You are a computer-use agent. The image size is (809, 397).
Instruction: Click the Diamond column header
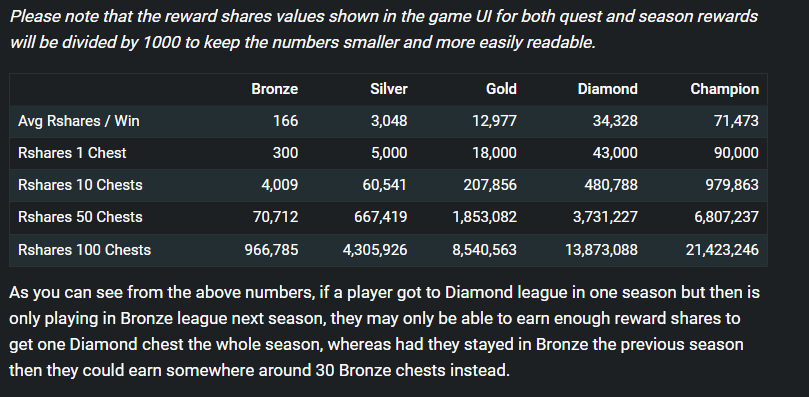[x=607, y=89]
